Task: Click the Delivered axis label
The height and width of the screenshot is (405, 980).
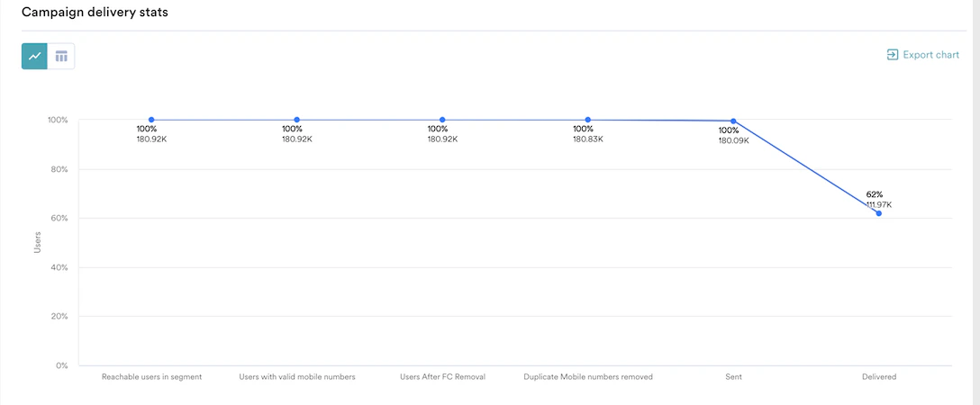Action: click(879, 377)
